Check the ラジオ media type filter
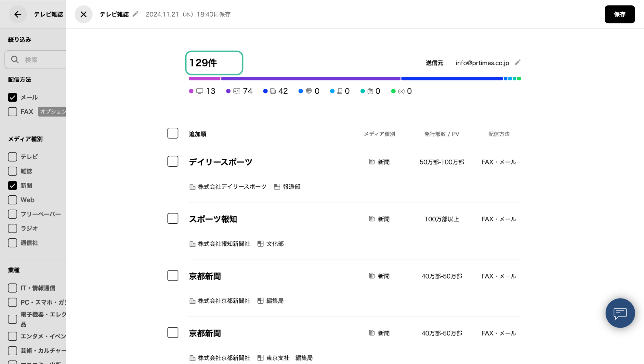 click(13, 229)
